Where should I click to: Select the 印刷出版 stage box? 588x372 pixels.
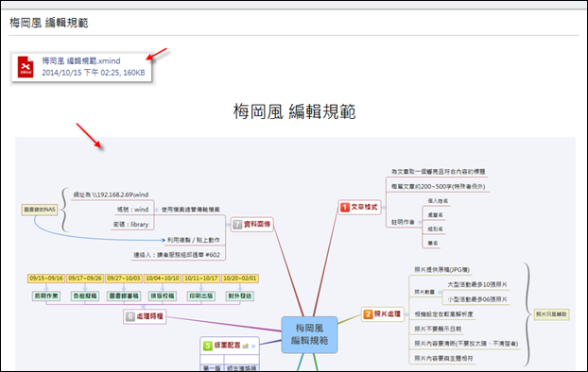tap(201, 296)
